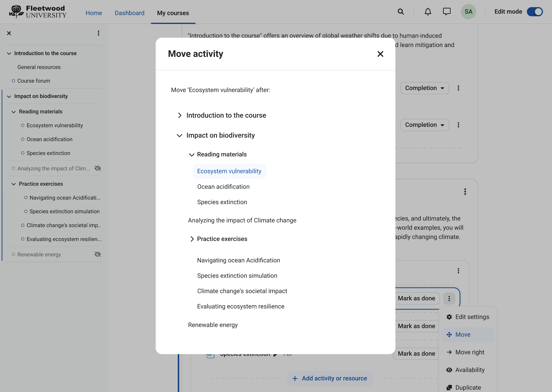The image size is (552, 392).
Task: Select Renewable energy in dialog
Action: (x=213, y=325)
